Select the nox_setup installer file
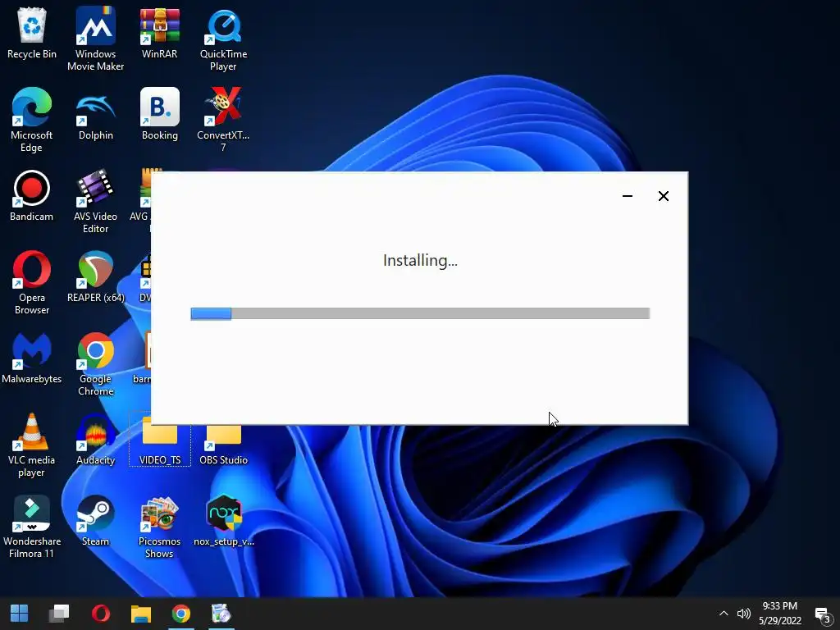 (x=223, y=522)
